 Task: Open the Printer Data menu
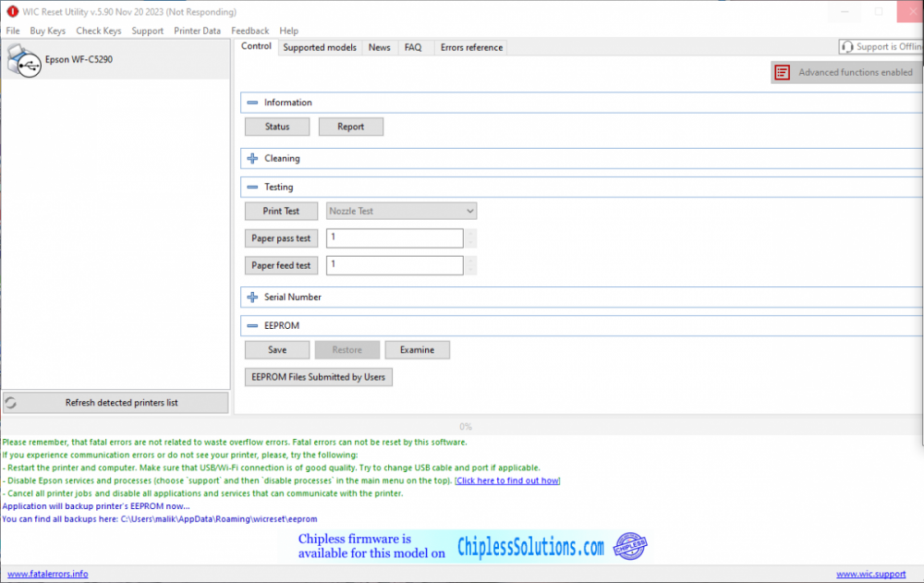point(197,30)
